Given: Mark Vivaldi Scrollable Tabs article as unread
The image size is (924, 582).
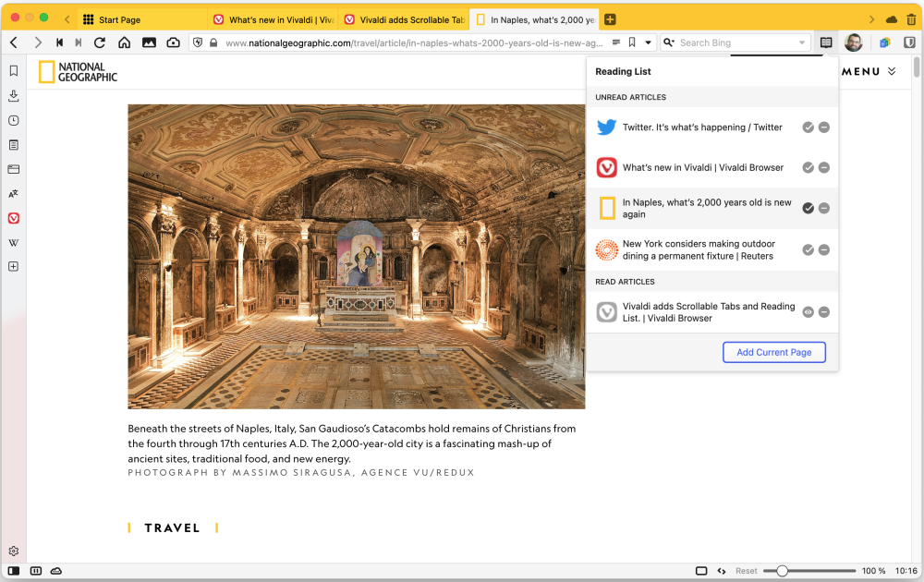Looking at the screenshot, I should click(808, 312).
